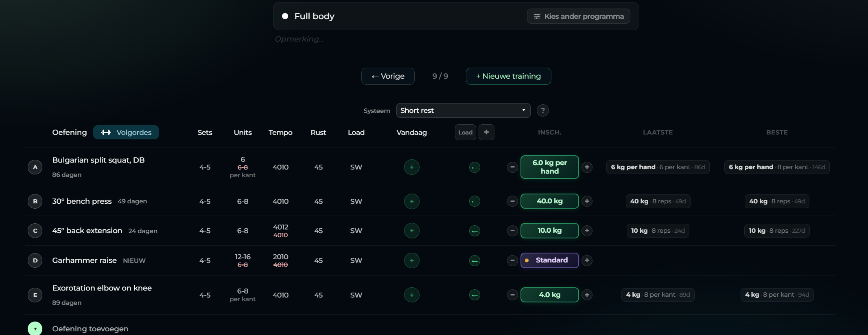Click the Beste chip 10 kg 8 reps 227d
The width and height of the screenshot is (868, 335).
click(x=777, y=231)
